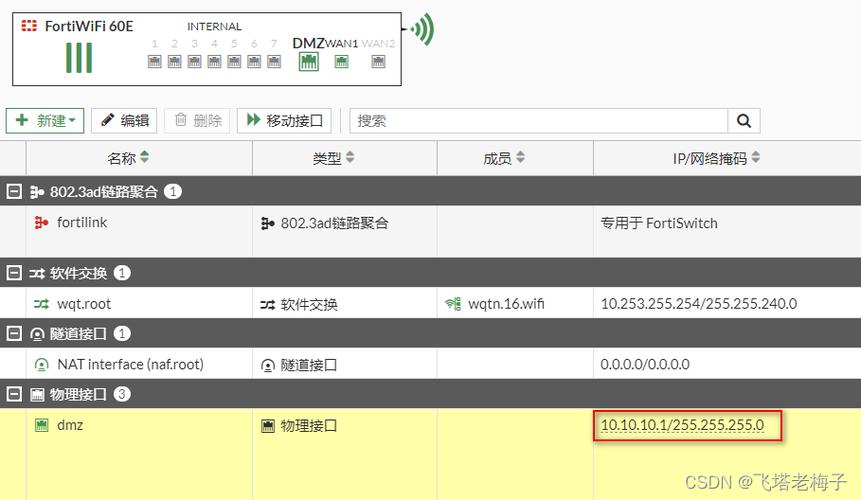Click internal port 4 icon
The image size is (861, 500).
coord(214,61)
